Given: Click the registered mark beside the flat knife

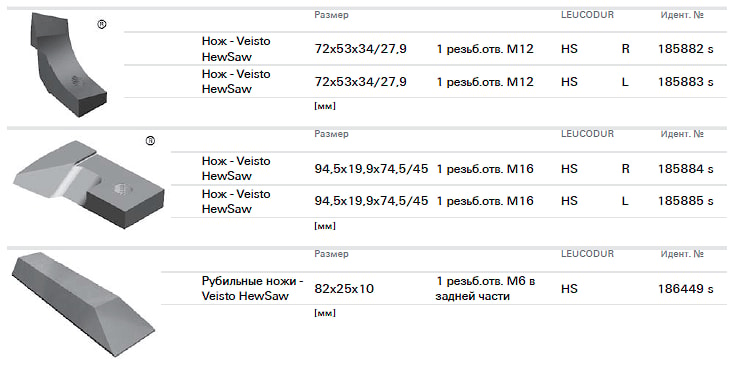Looking at the screenshot, I should click(150, 141).
